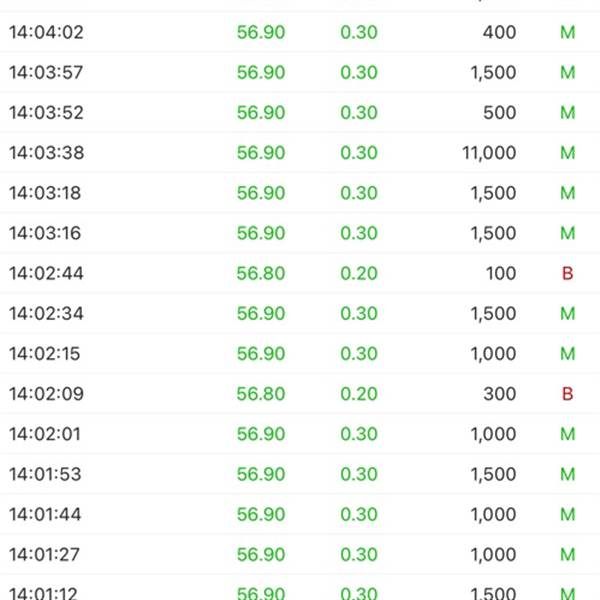
Task: Select the 500 volume at 14:03:52
Action: tap(499, 112)
